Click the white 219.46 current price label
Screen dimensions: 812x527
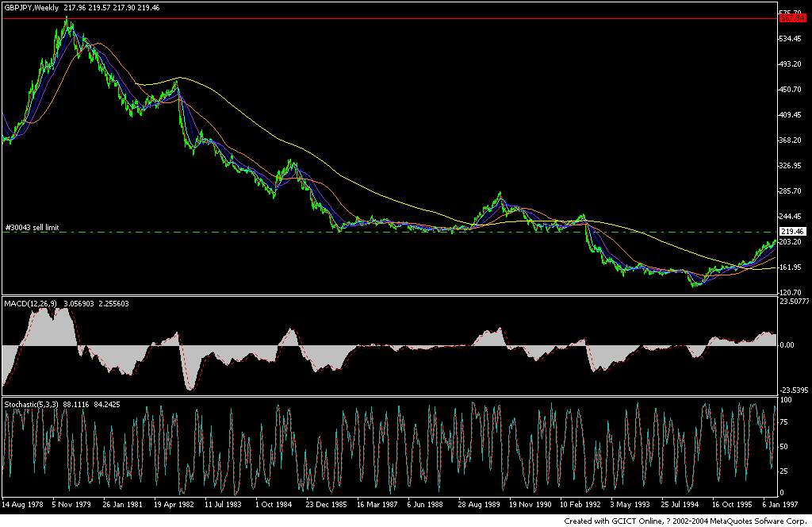(x=793, y=232)
